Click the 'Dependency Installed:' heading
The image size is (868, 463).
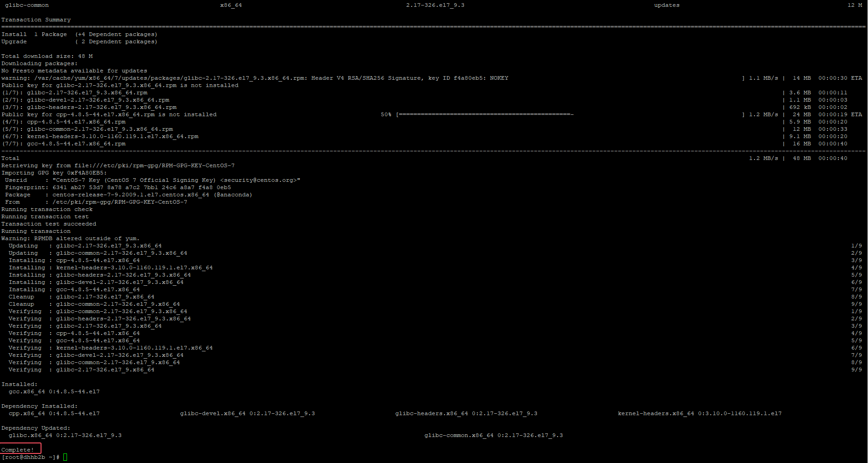click(x=40, y=406)
